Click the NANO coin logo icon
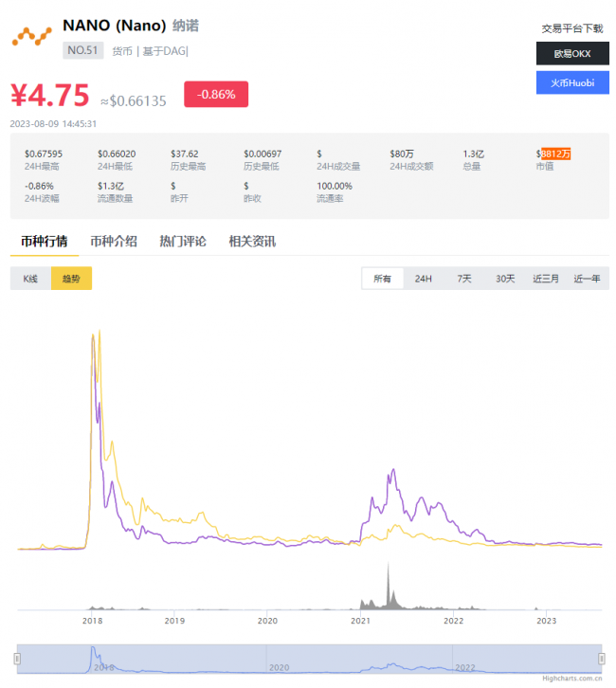The height and width of the screenshot is (688, 616). (x=31, y=36)
